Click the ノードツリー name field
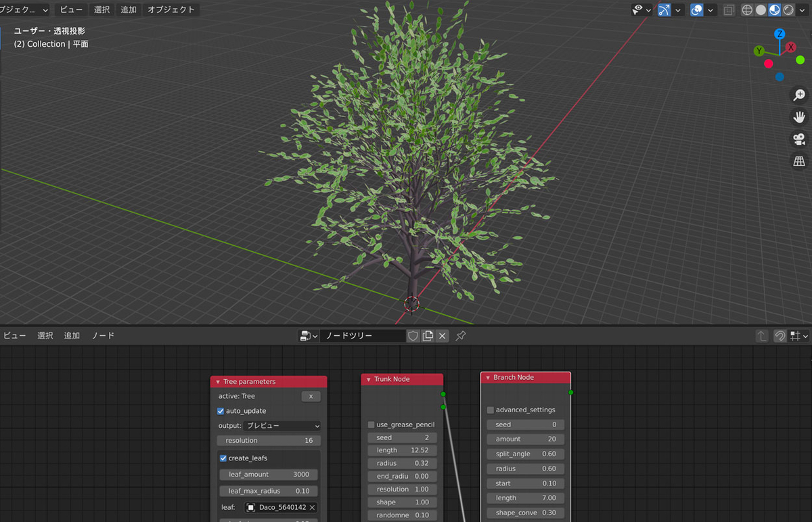This screenshot has width=812, height=522. click(x=363, y=336)
